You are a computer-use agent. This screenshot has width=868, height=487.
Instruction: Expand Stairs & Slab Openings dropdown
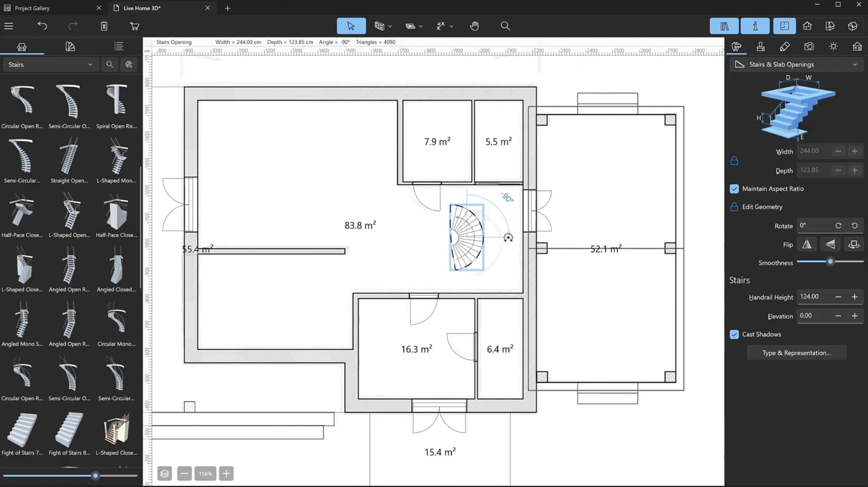click(x=796, y=65)
